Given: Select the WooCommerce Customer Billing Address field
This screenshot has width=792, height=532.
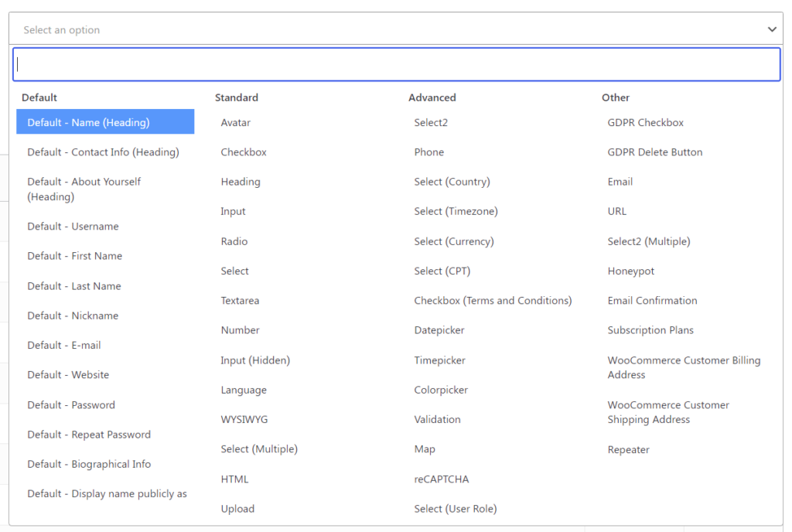Looking at the screenshot, I should pos(684,367).
